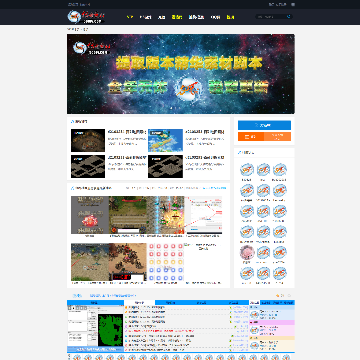Open the red-text thread in forum list
The height and width of the screenshot is (360, 360).
161,331
